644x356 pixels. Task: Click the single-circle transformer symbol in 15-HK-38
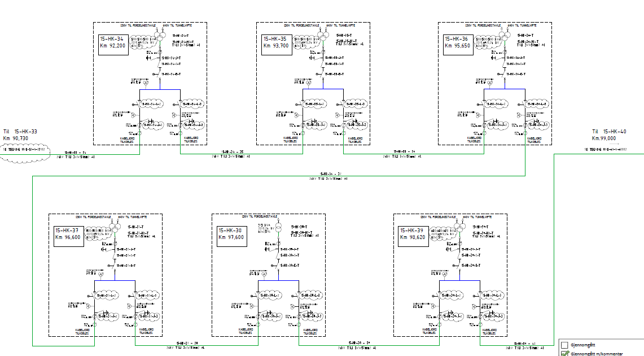(x=278, y=230)
